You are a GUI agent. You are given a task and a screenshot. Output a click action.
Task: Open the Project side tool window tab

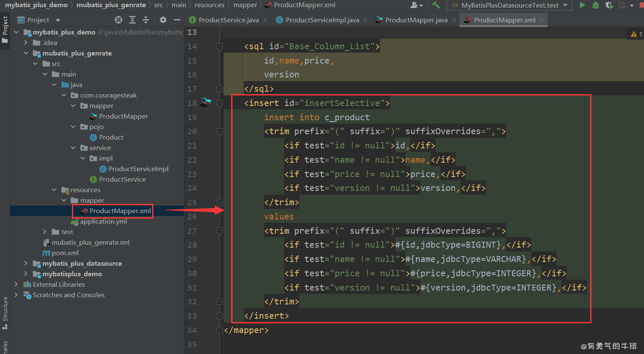coord(5,29)
